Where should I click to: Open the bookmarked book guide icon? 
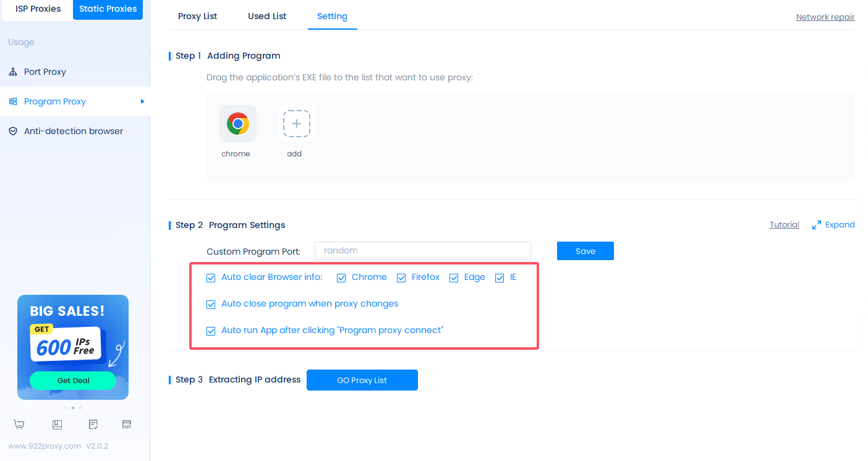tap(57, 425)
